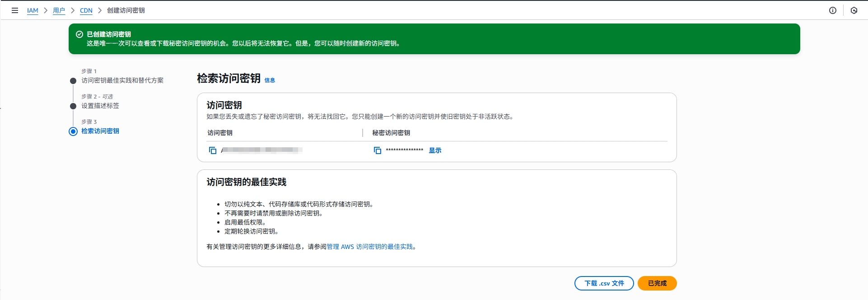Viewport: 868px width, 300px height.
Task: Click bullet 不再需要时请禁用或删除访问密钥
Action: pyautogui.click(x=274, y=213)
